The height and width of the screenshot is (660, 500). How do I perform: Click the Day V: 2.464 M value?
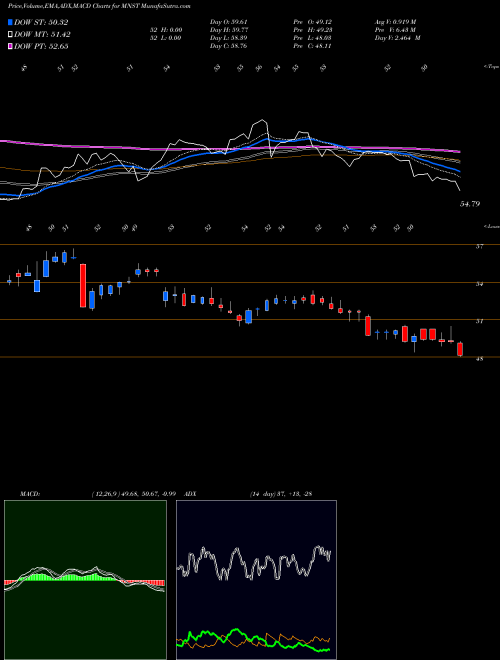click(398, 38)
